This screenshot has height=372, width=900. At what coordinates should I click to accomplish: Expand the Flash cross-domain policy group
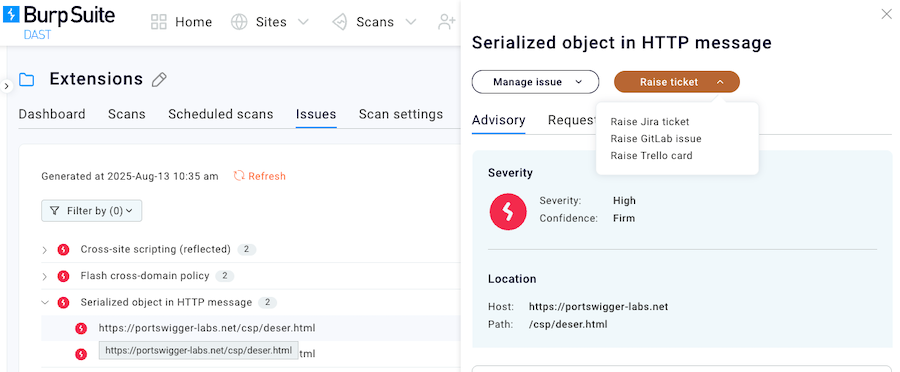point(45,276)
